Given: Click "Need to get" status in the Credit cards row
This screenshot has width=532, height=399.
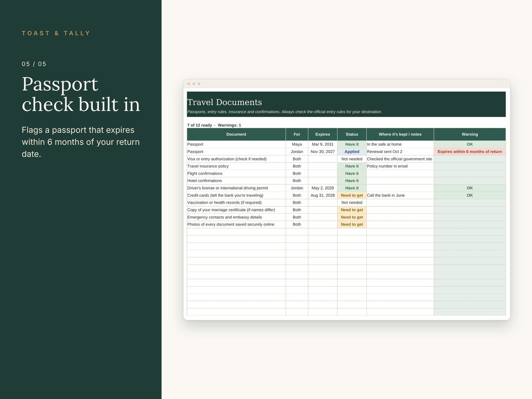Looking at the screenshot, I should click(352, 195).
